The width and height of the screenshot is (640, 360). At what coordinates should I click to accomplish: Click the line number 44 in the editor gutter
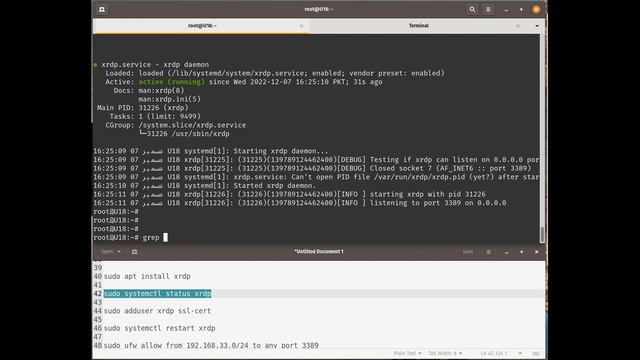coord(98,311)
